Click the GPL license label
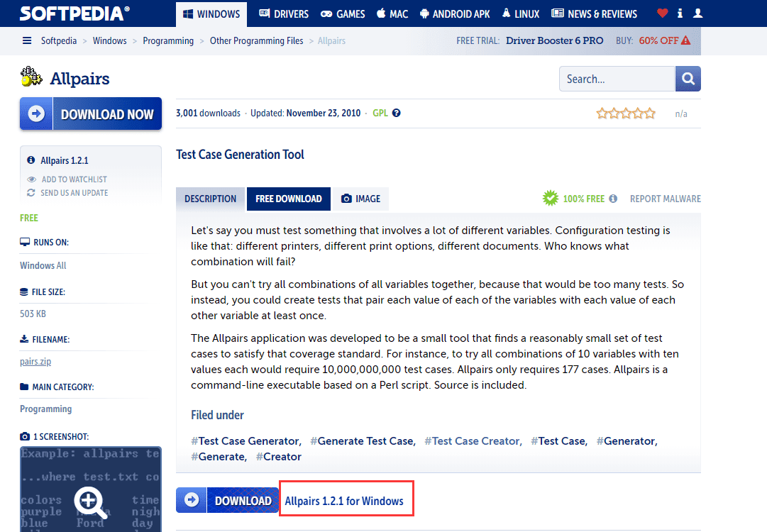Viewport: 767px width, 532px height. click(x=380, y=113)
